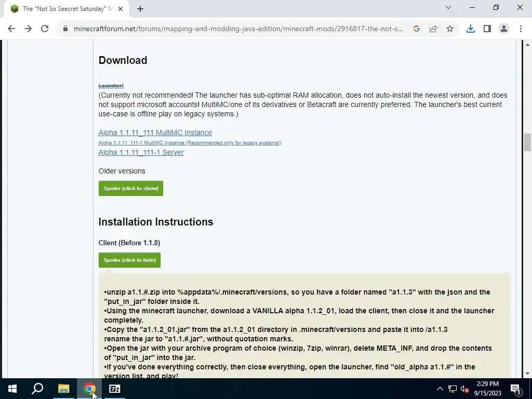This screenshot has height=399, width=532.
Task: Open Alpha 1.1.11_111 MultiMC Instance link
Action: (155, 132)
